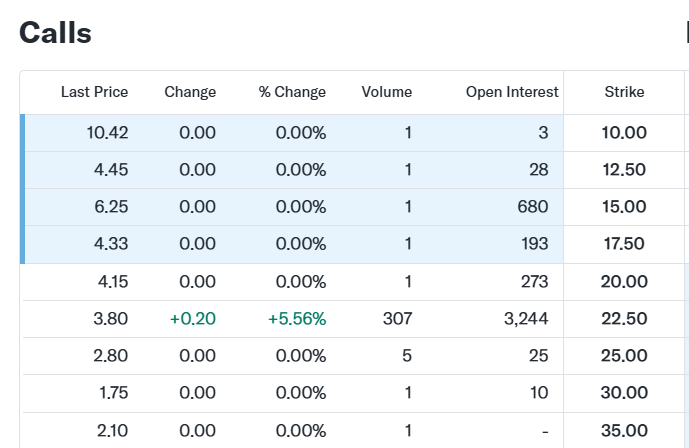
Task: Click the Calls section heading
Action: [x=55, y=33]
